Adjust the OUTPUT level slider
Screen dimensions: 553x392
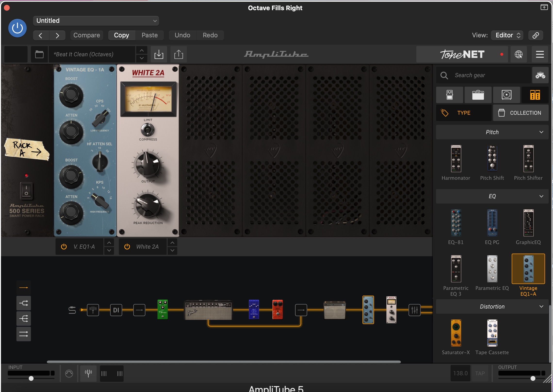pyautogui.click(x=533, y=378)
